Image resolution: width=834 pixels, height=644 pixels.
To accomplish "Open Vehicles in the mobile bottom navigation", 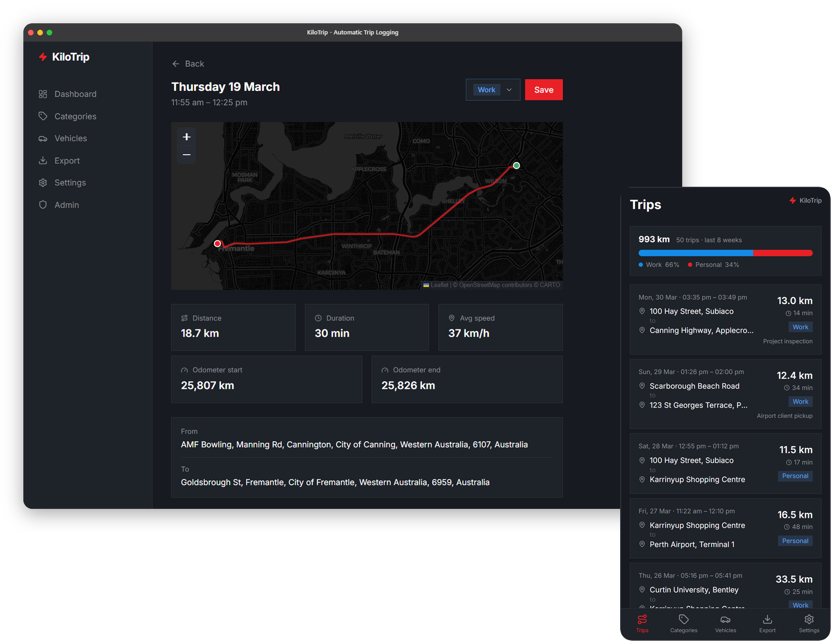I will 725,624.
